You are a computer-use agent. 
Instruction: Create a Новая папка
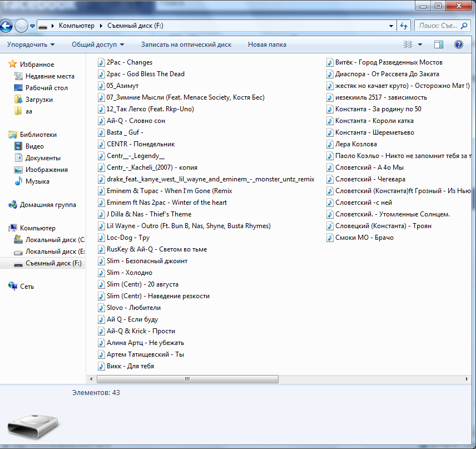[267, 45]
